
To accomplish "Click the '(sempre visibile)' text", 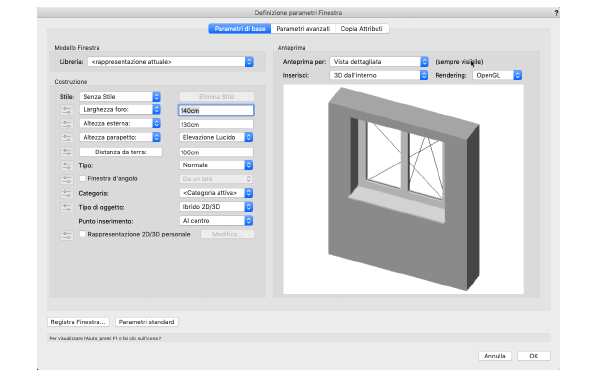I will [459, 62].
